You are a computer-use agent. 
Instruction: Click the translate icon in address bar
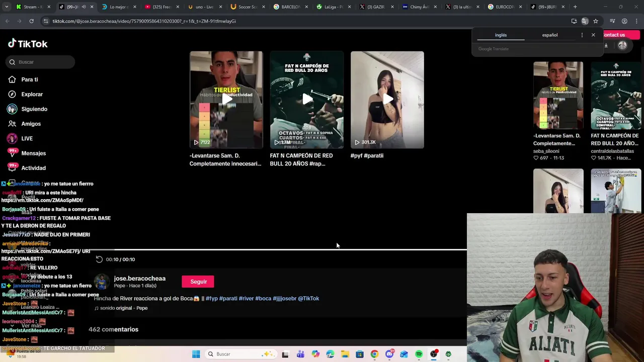tap(585, 21)
